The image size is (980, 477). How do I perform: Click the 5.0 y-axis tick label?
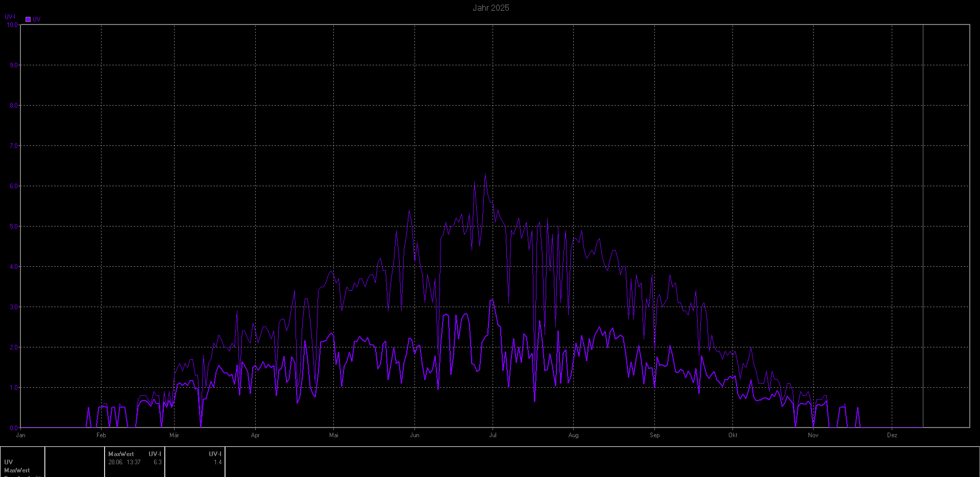pyautogui.click(x=13, y=227)
